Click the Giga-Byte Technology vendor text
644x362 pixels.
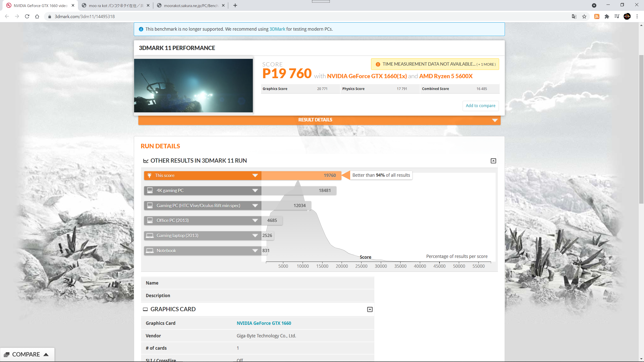266,336
